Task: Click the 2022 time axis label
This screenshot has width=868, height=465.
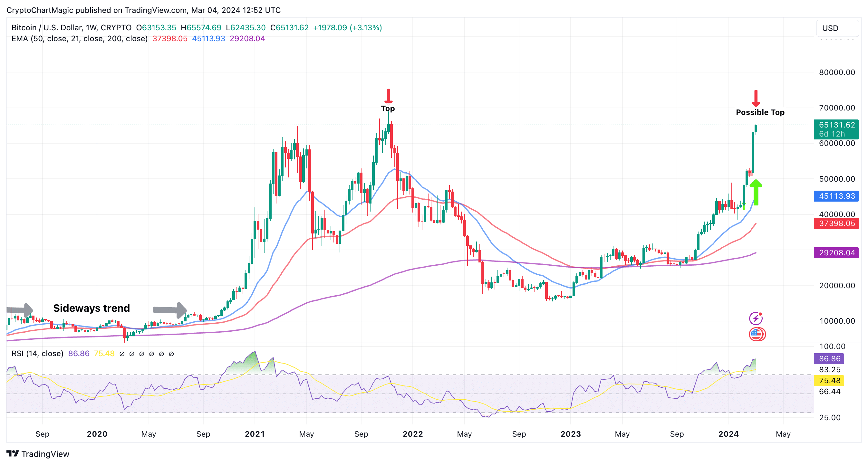Action: [413, 434]
